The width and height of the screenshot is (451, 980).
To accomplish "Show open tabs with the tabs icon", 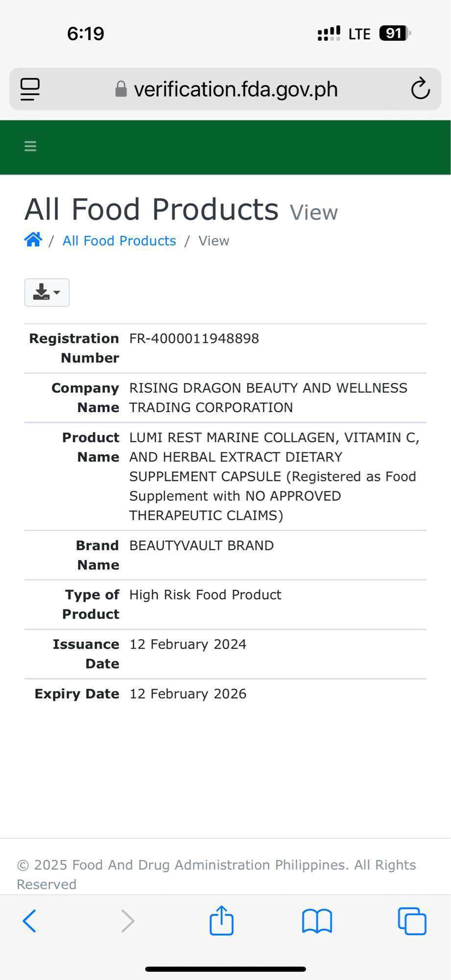I will (412, 921).
